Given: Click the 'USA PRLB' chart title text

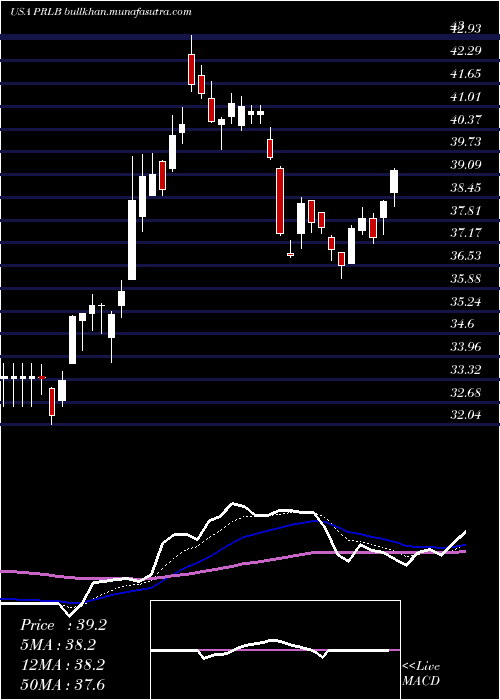Looking at the screenshot, I should (36, 12).
